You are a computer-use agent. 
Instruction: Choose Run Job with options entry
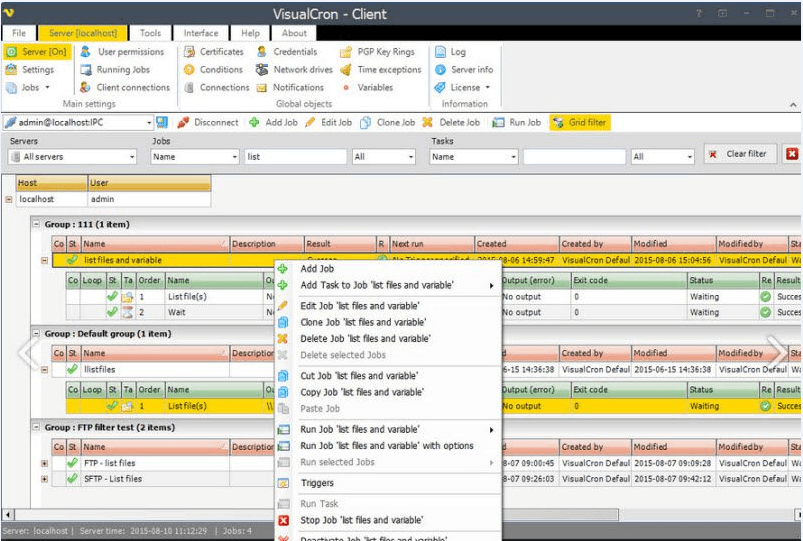pos(388,446)
